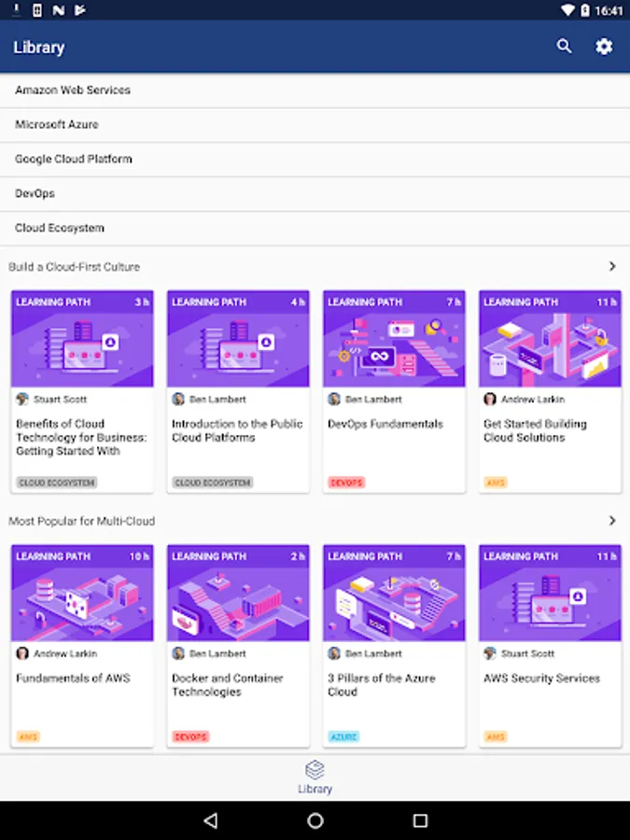
Task: Click the Library title in the header
Action: 39,48
